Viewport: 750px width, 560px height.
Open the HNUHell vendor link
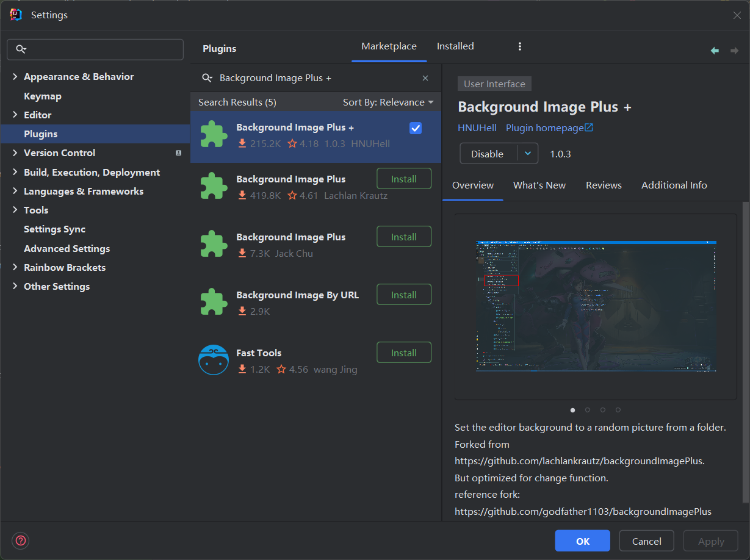click(477, 128)
